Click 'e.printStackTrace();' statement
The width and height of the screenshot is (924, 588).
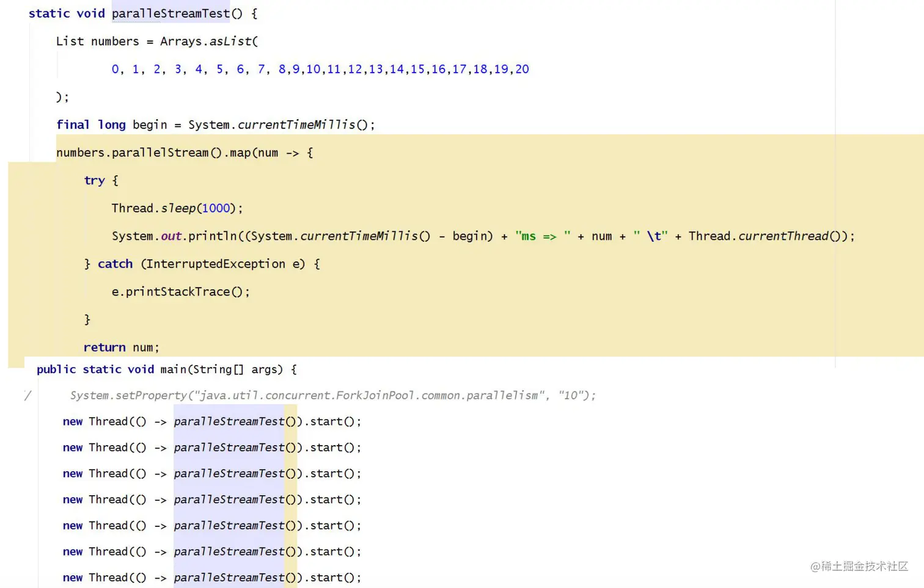click(181, 292)
